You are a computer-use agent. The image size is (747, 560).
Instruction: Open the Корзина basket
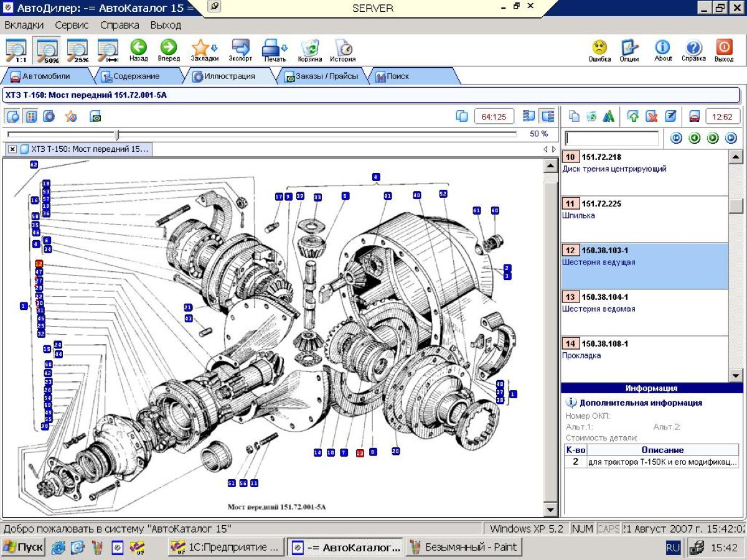[x=309, y=49]
